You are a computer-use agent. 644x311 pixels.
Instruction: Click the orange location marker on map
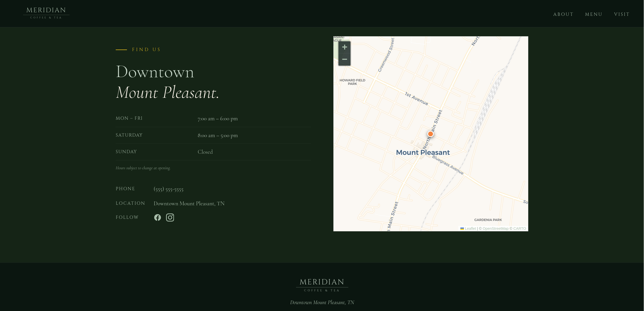pos(430,134)
